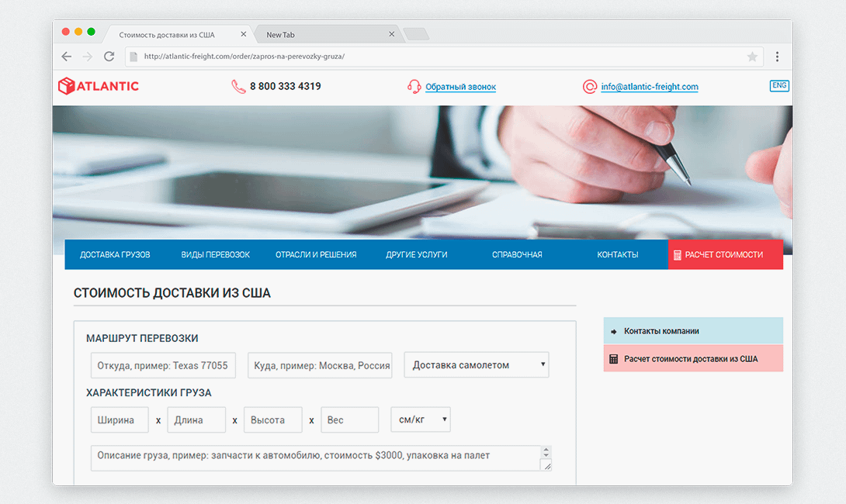The height and width of the screenshot is (504, 846).
Task: Click the info@atlantic-freight.com email link
Action: pyautogui.click(x=650, y=87)
